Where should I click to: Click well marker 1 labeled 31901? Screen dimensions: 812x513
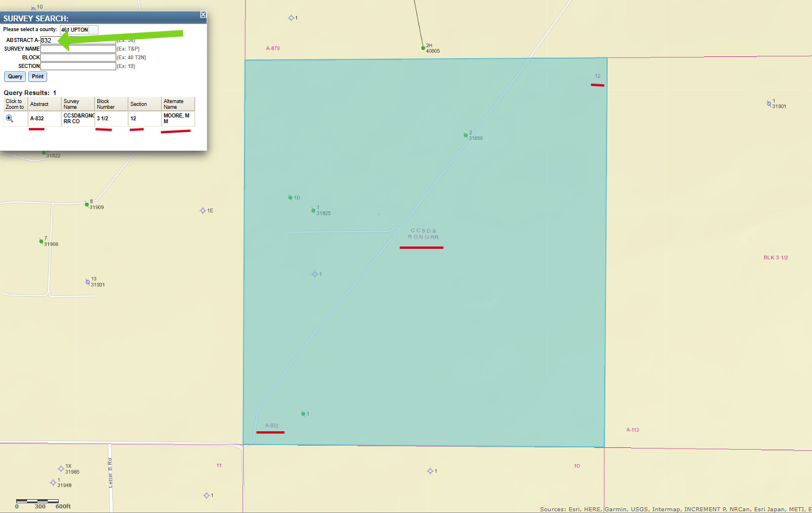click(x=769, y=104)
